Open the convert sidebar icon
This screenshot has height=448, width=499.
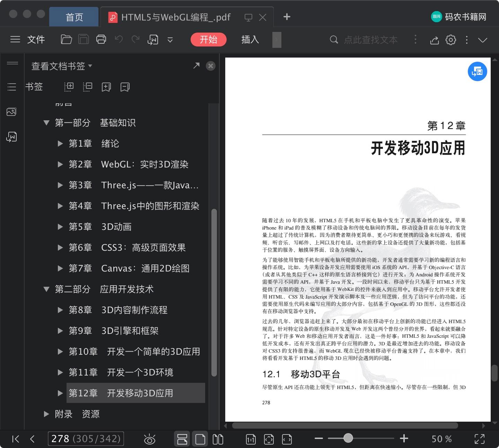[x=11, y=137]
